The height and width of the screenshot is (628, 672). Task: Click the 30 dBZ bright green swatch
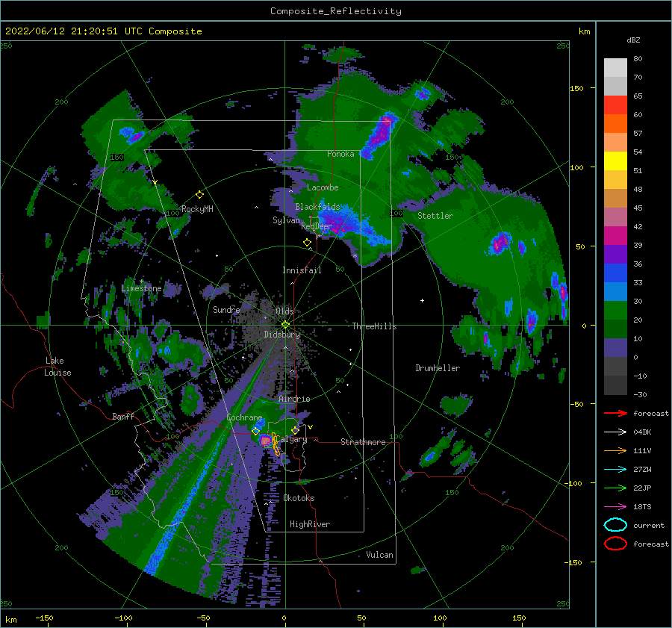[615, 311]
